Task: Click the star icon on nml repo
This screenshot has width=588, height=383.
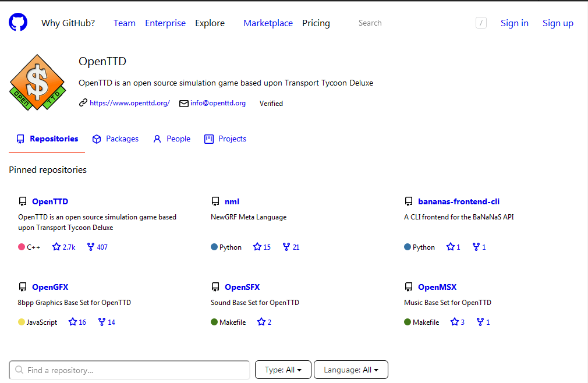Action: click(257, 247)
